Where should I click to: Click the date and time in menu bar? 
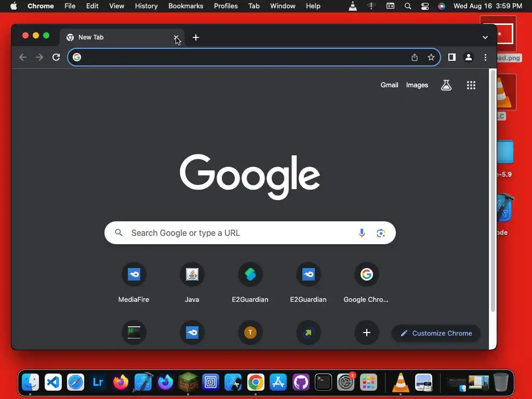pyautogui.click(x=487, y=6)
